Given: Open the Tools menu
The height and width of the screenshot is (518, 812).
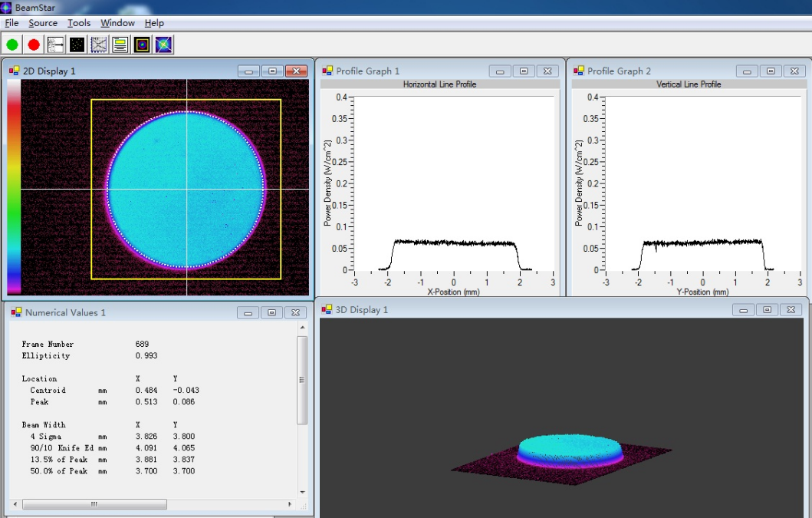Looking at the screenshot, I should pos(79,23).
